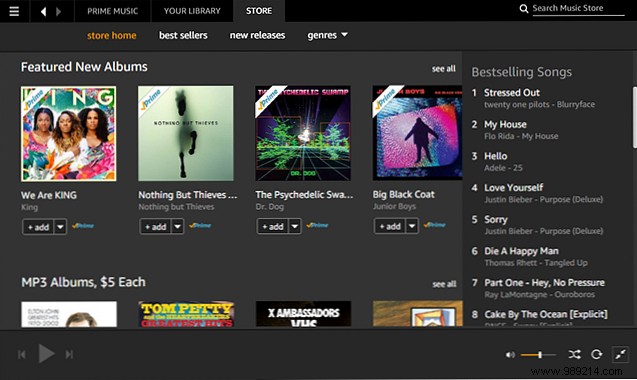Screen dimensions: 637x380
Task: Toggle shuffle playback
Action: [574, 354]
